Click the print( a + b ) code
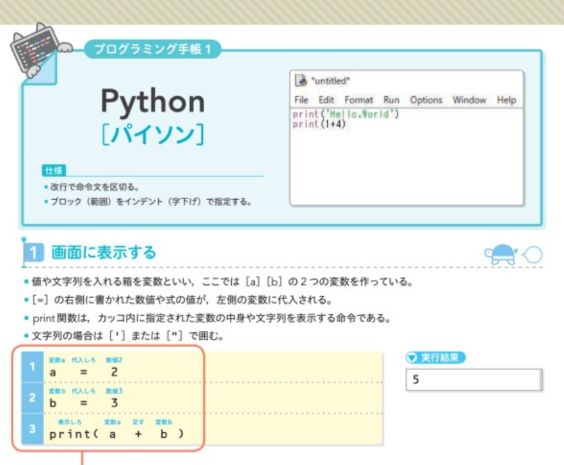 click(x=117, y=434)
